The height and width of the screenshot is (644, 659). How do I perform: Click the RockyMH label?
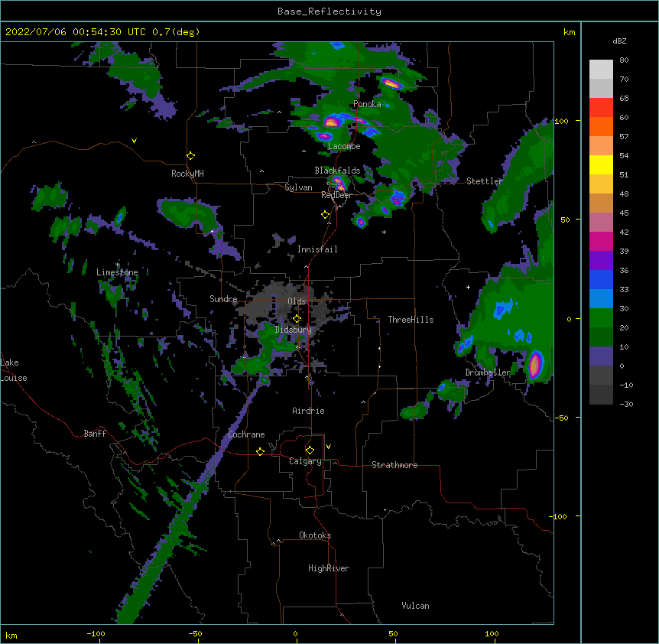[187, 174]
